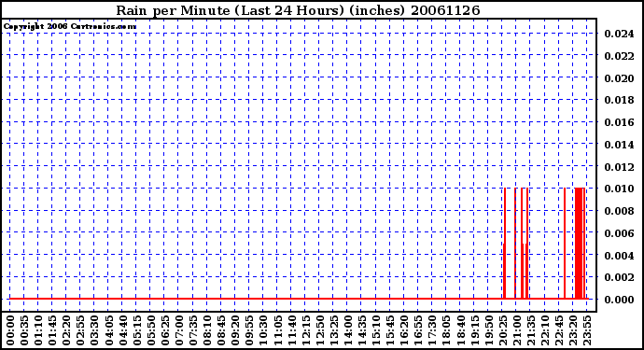Click the 11:05 time label
The height and width of the screenshot is (350, 644).
click(x=277, y=330)
